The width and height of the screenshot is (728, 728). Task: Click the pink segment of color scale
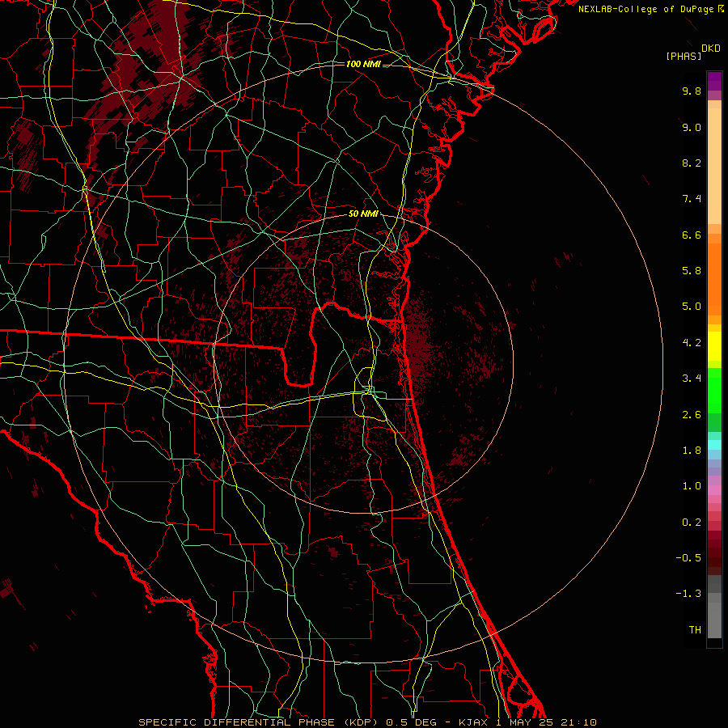click(x=714, y=490)
